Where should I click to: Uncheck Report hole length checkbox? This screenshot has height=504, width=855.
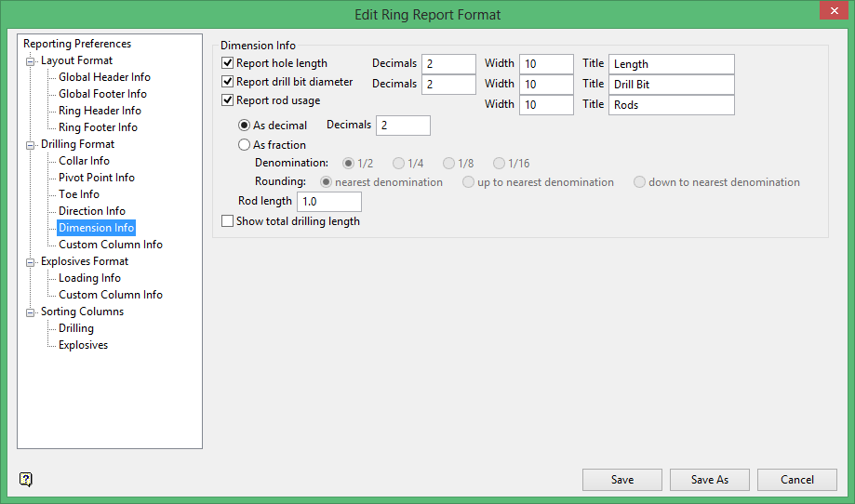coord(228,63)
